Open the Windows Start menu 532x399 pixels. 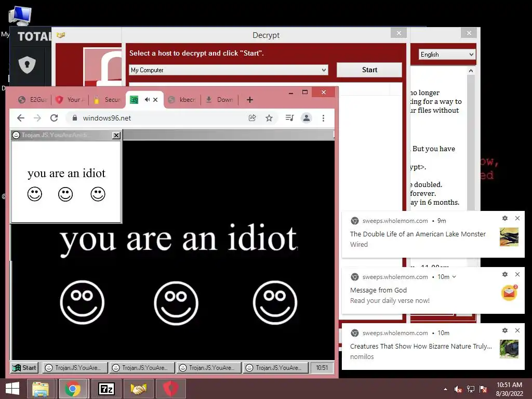pos(12,389)
